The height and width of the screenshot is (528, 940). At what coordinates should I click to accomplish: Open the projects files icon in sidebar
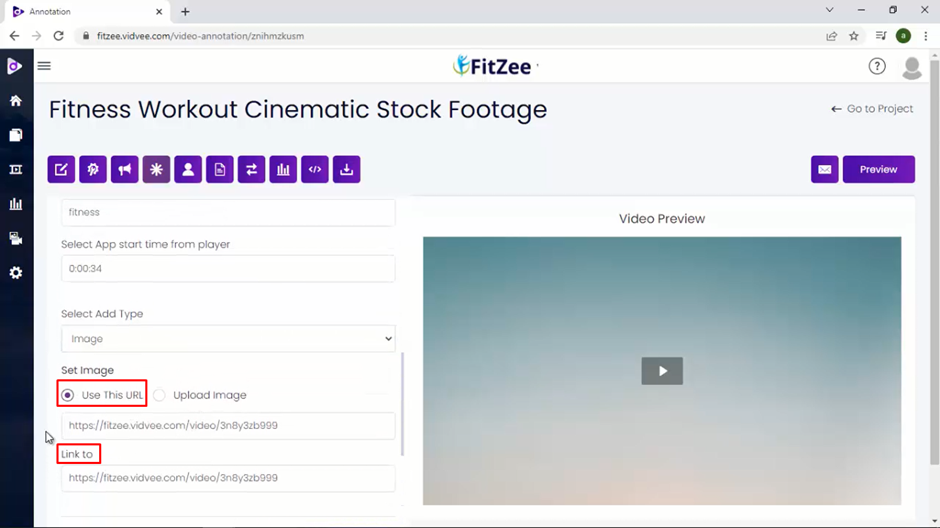click(x=16, y=135)
